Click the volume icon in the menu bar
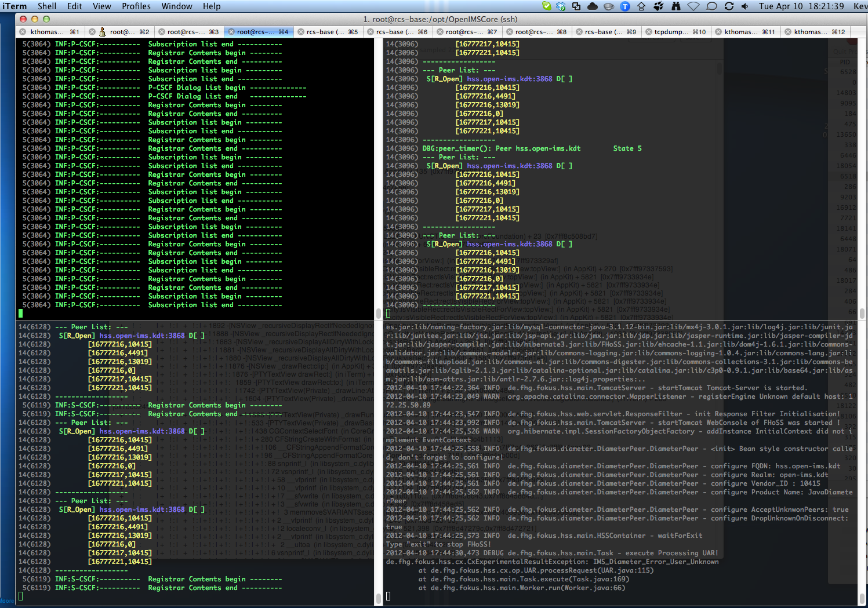This screenshot has height=608, width=868. click(745, 6)
